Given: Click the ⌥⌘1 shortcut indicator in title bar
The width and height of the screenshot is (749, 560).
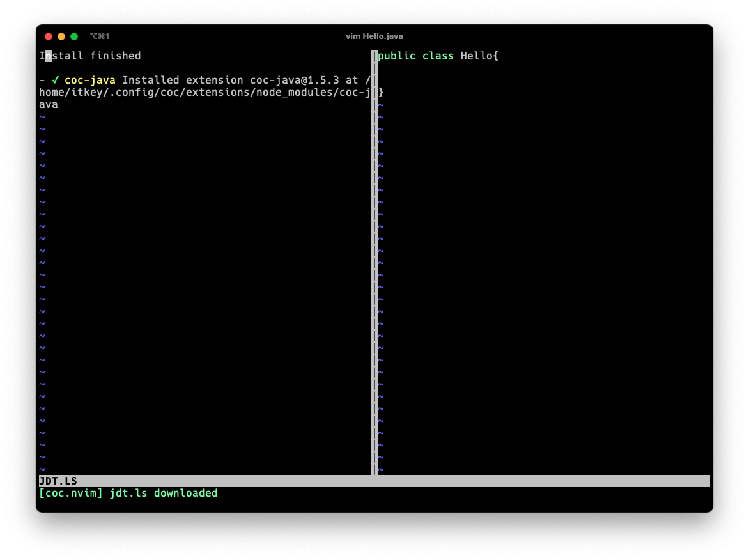Looking at the screenshot, I should (100, 36).
